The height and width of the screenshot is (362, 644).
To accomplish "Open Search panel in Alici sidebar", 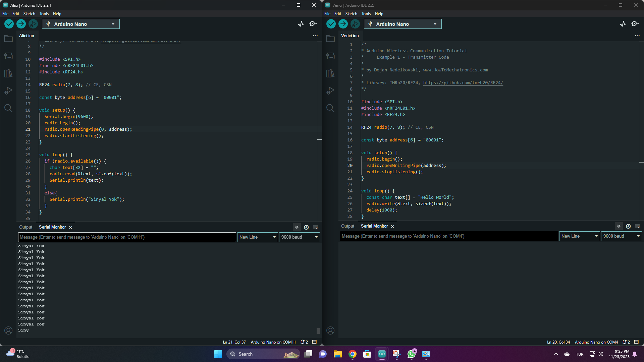I will 8,108.
